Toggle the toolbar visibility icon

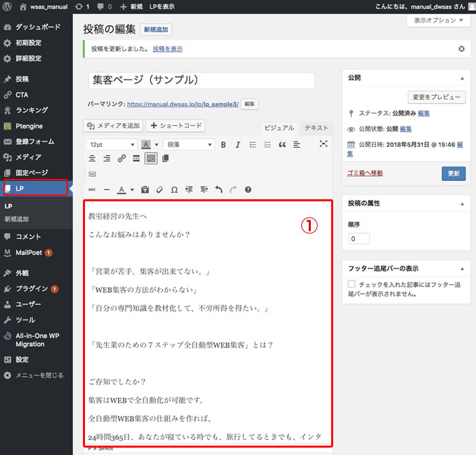tap(151, 158)
